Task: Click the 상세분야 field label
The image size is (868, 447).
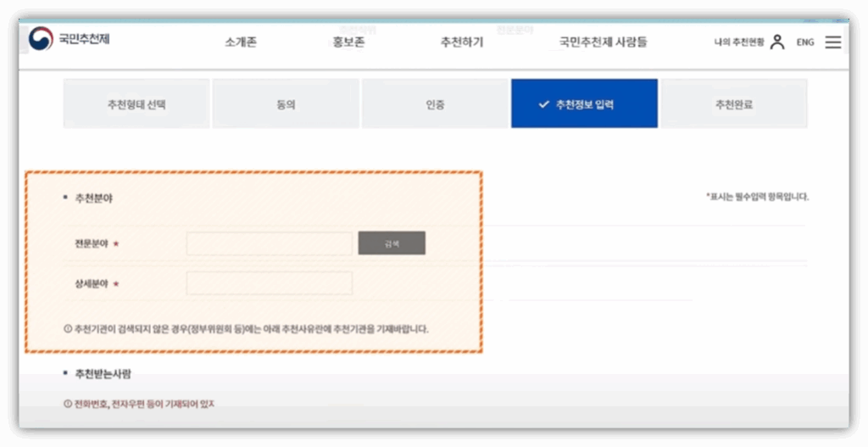Action: coord(92,284)
